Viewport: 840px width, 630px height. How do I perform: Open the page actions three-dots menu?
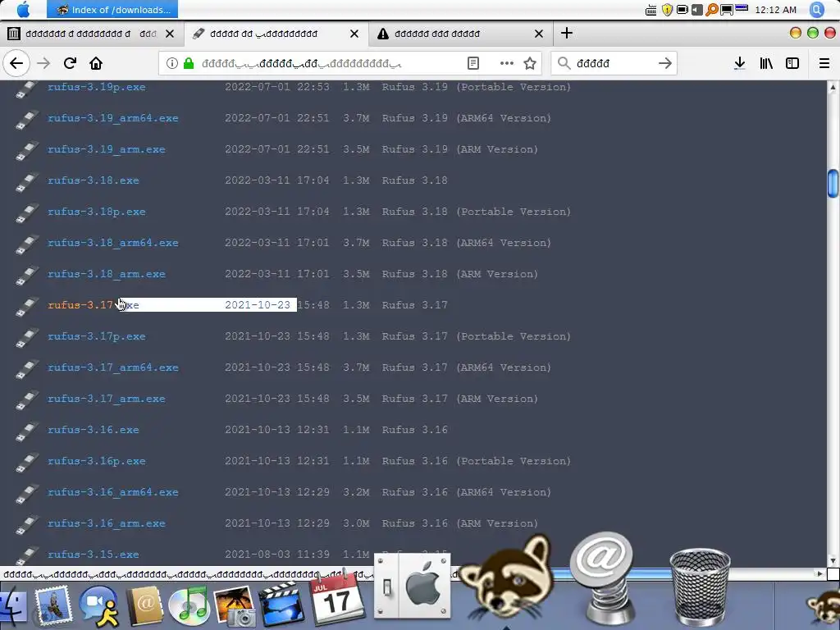pyautogui.click(x=507, y=63)
